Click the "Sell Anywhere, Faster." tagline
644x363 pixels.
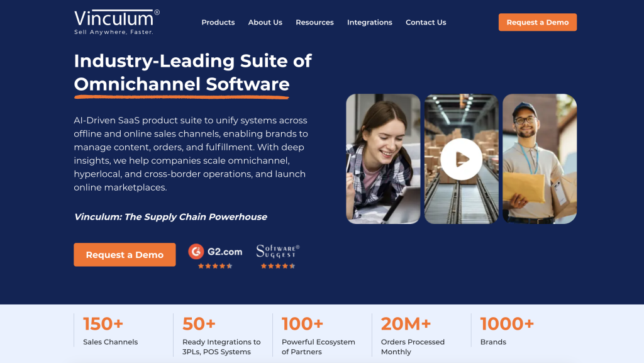[x=114, y=32]
